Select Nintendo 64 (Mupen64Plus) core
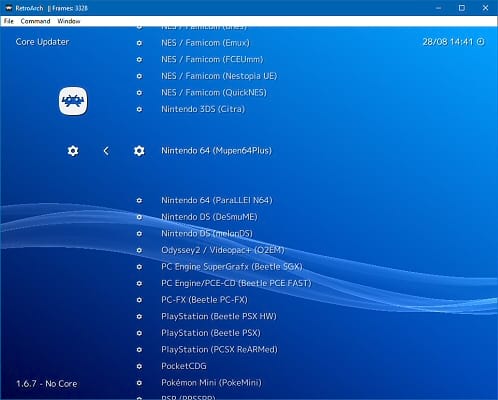The image size is (498, 400). tap(216, 151)
